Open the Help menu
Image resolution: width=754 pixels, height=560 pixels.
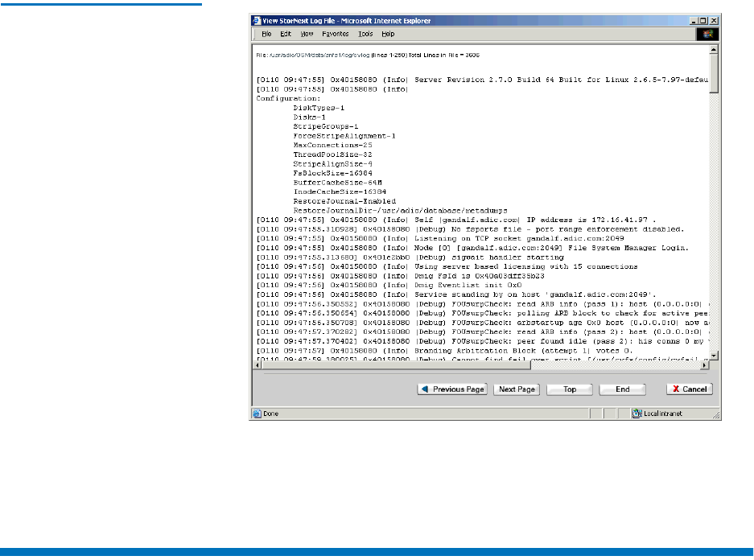[388, 34]
